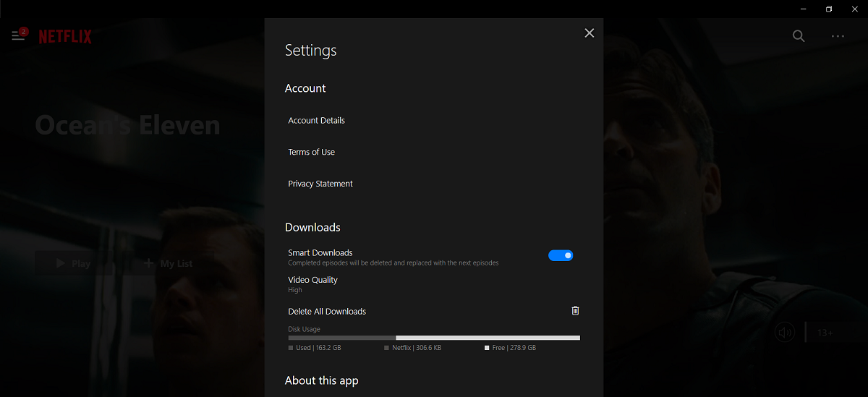Restore down the Netflix window
The width and height of the screenshot is (868, 397).
829,9
